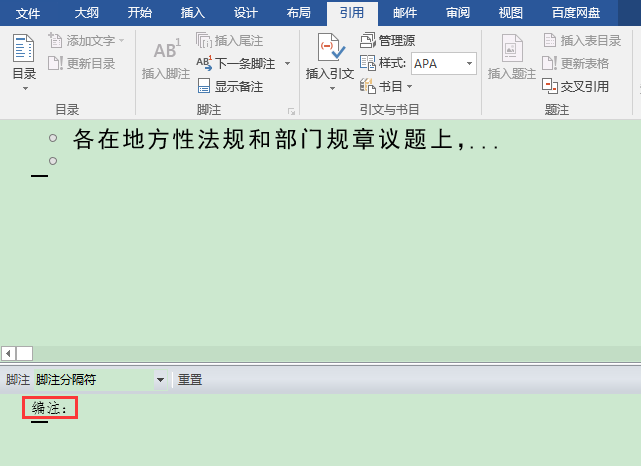Open 交叉引用 cross-reference
Screen dimensions: 641x466
point(575,86)
